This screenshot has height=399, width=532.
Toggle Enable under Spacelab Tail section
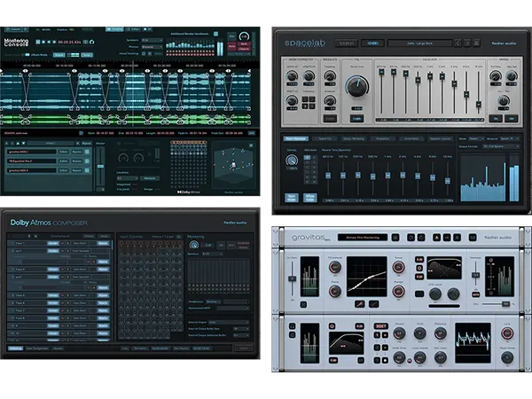[x=357, y=119]
